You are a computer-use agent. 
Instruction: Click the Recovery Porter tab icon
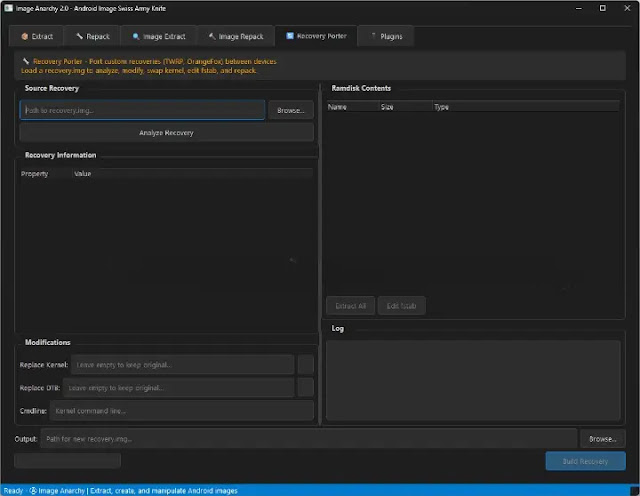click(x=290, y=36)
